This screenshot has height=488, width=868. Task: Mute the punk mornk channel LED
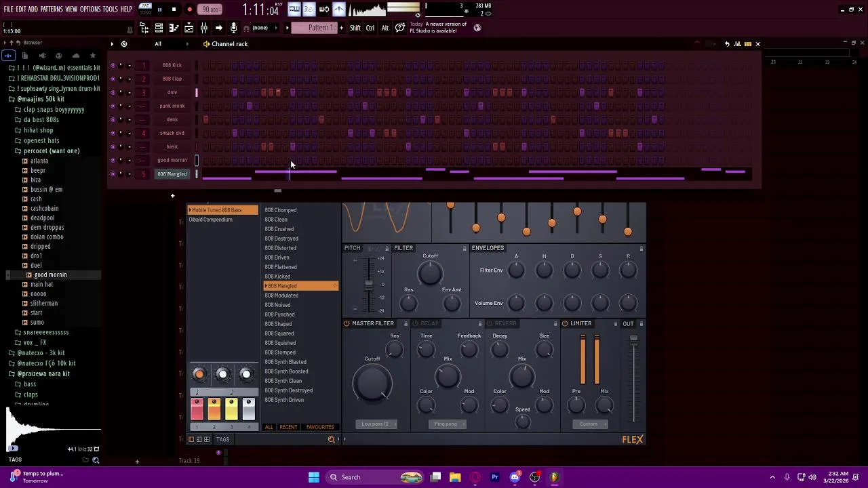pos(113,106)
